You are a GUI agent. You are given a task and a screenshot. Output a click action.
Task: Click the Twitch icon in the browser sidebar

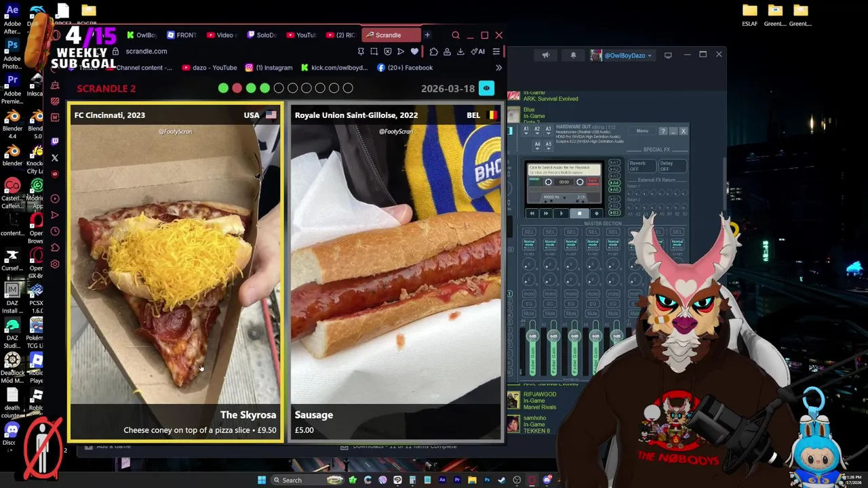55,140
